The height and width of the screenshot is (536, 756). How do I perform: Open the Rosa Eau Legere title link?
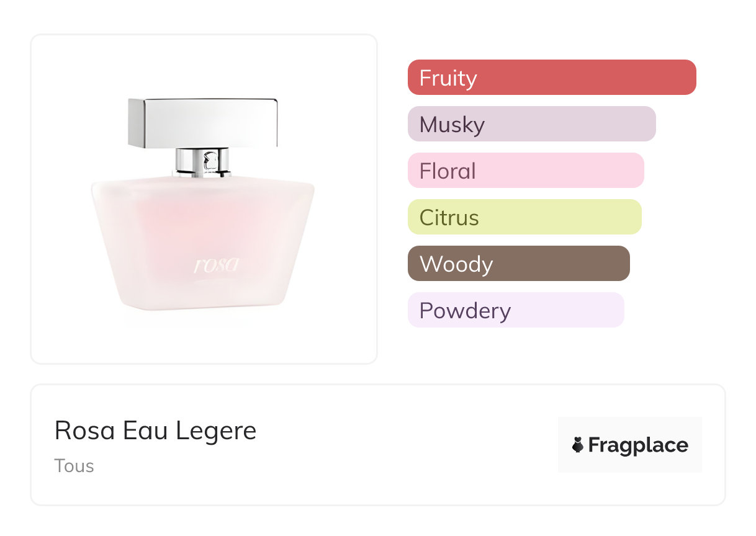pos(155,431)
